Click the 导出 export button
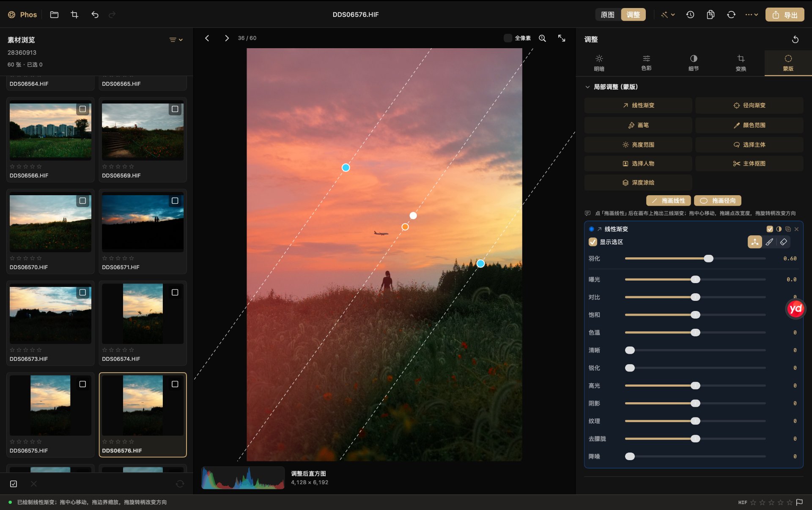Screen dimensions: 812x510 785,15
